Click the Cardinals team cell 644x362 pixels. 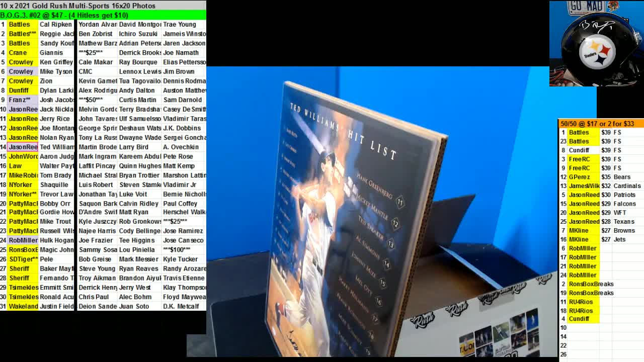coord(627,186)
